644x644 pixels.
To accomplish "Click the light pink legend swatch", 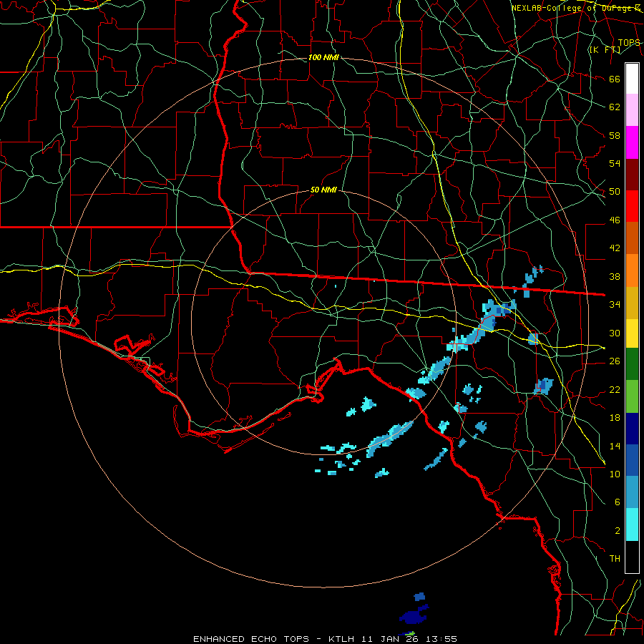I will [632, 110].
